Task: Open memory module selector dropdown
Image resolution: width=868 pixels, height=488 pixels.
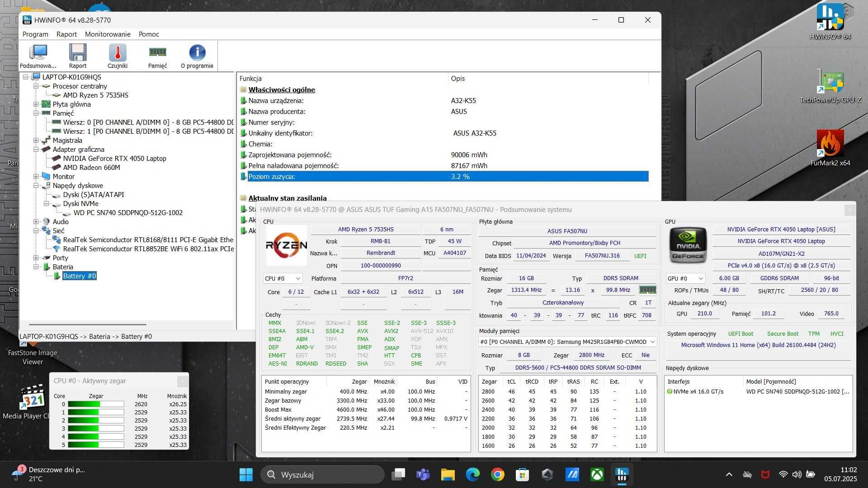Action: click(x=567, y=342)
